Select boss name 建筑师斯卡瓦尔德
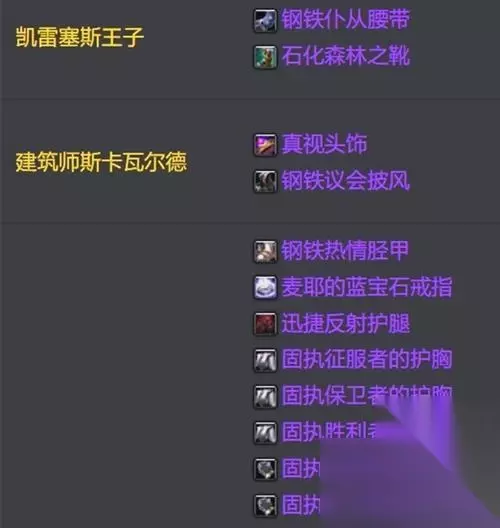The height and width of the screenshot is (528, 500). (x=101, y=162)
